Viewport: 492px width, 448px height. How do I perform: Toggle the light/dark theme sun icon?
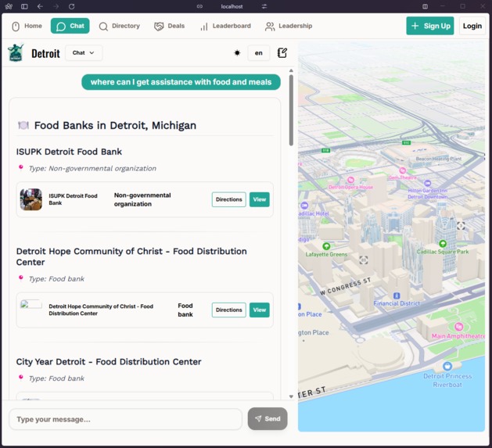click(x=237, y=52)
